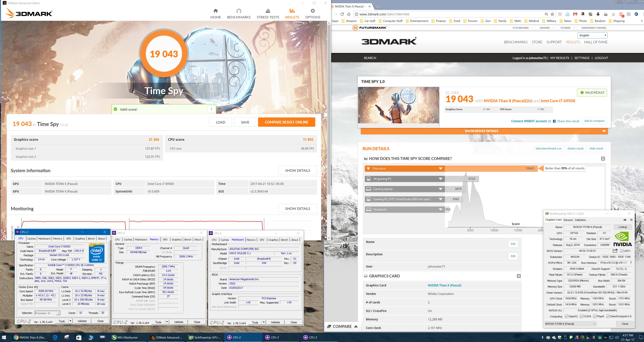Open HALL OF FAME on the 3DMark website
This screenshot has height=342, width=644.
[x=596, y=42]
